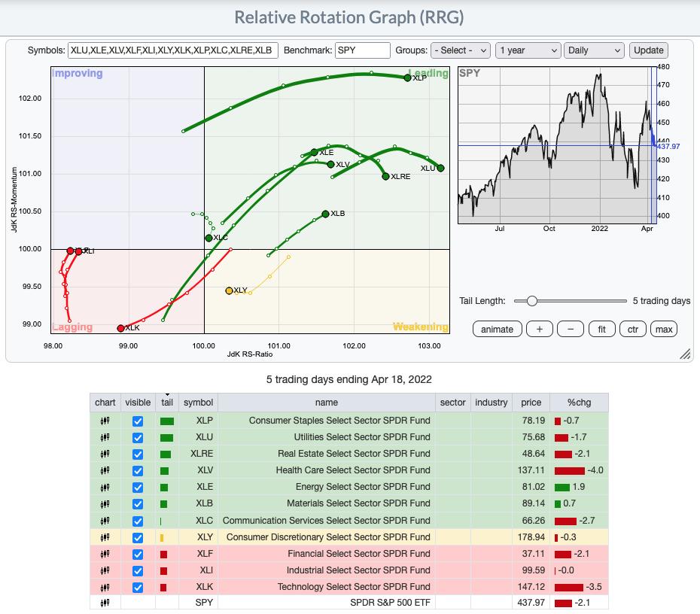Screen dimensions: 700x614
Task: Click the XLY endpoint marker on RRG
Action: [x=229, y=290]
